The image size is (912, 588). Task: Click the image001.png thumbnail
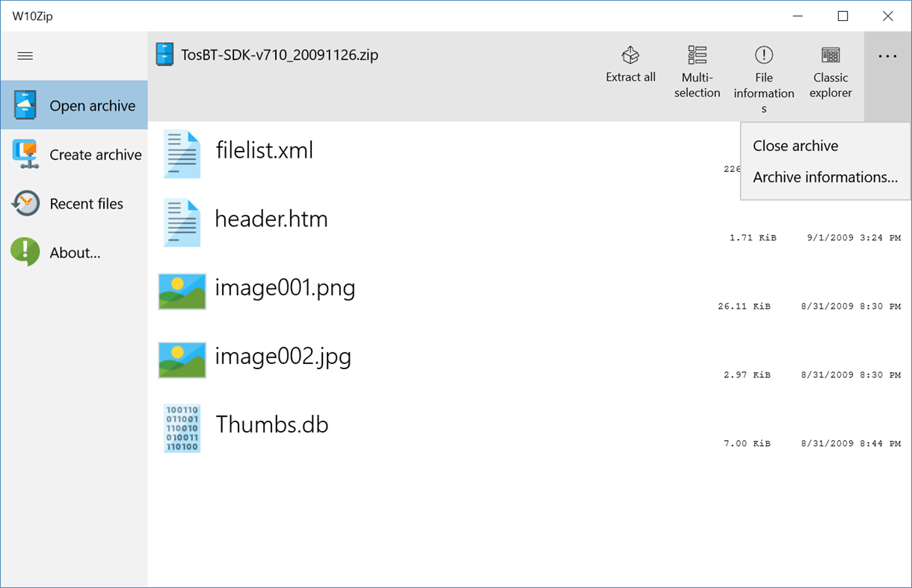click(x=181, y=291)
